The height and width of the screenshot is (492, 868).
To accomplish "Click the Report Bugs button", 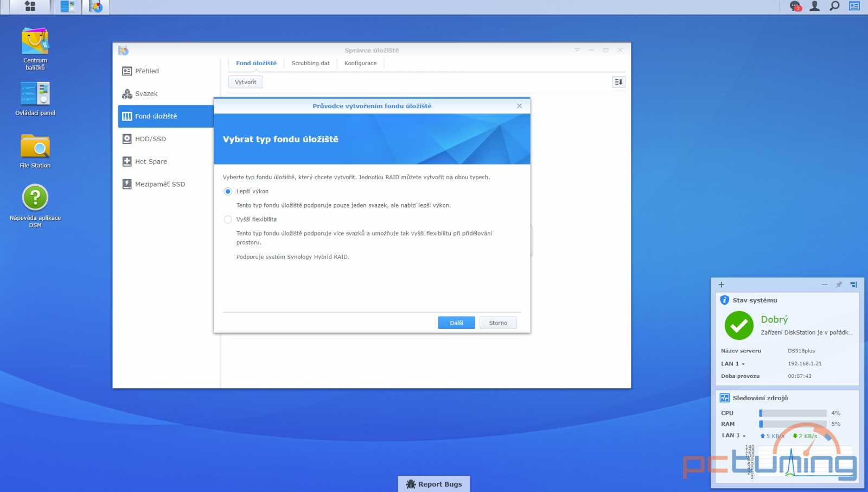I will (434, 484).
